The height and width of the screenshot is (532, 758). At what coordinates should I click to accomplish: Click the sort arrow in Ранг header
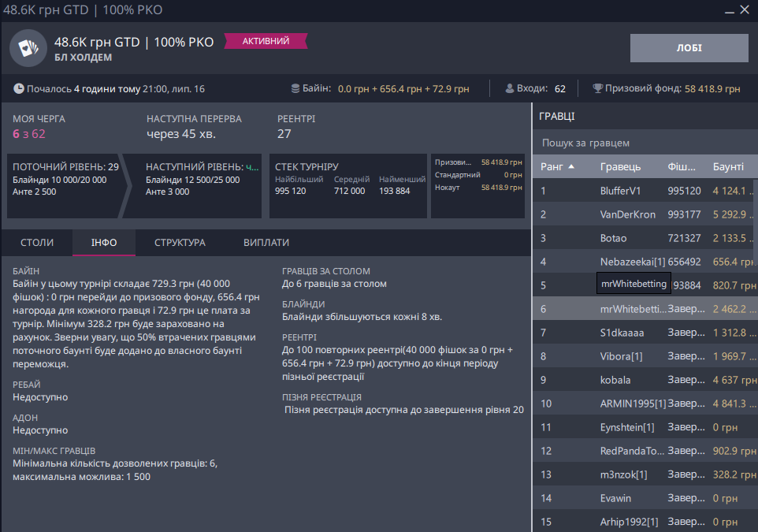pyautogui.click(x=571, y=166)
